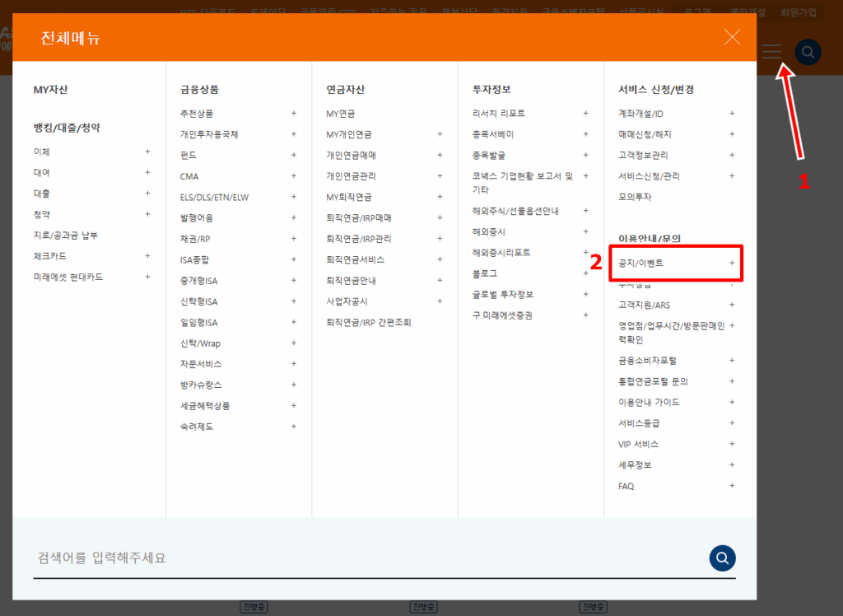This screenshot has height=616, width=843.
Task: Expand the MY개인연금 submenu
Action: [x=440, y=134]
